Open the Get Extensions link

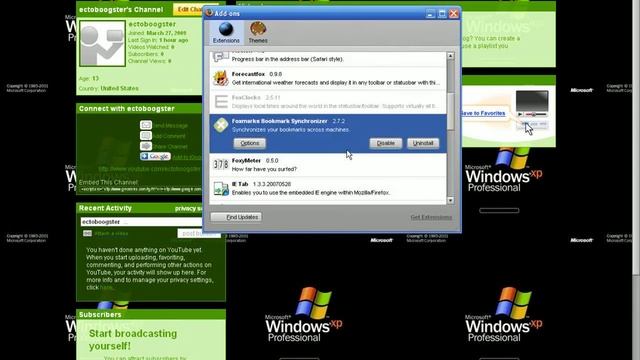click(431, 217)
